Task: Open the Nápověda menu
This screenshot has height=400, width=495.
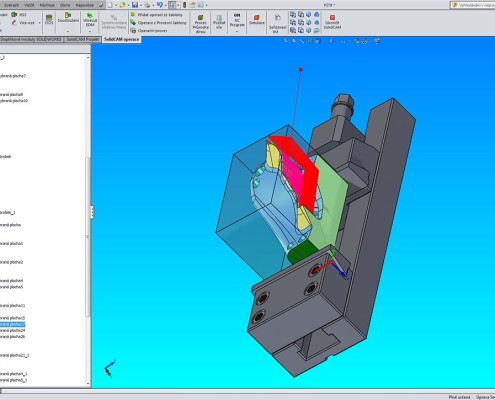Action: pyautogui.click(x=84, y=5)
